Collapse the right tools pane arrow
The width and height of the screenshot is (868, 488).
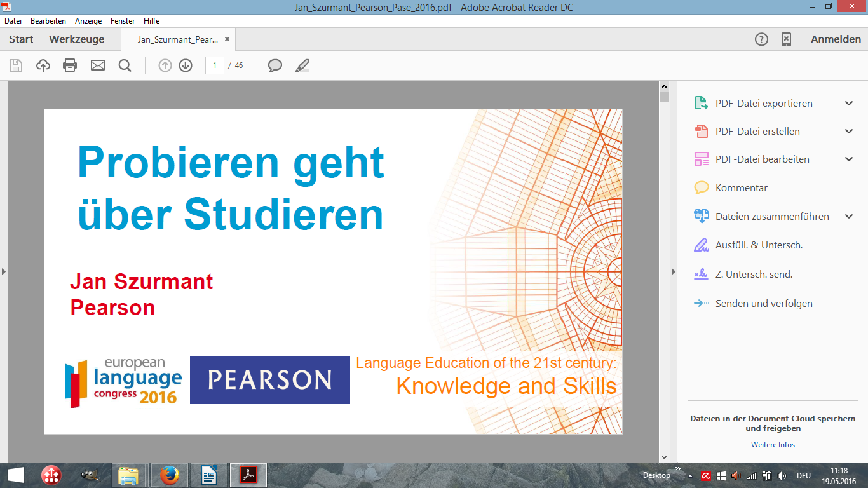click(x=674, y=271)
